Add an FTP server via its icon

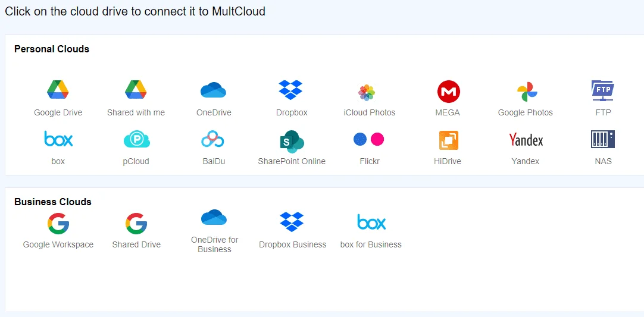tap(603, 91)
